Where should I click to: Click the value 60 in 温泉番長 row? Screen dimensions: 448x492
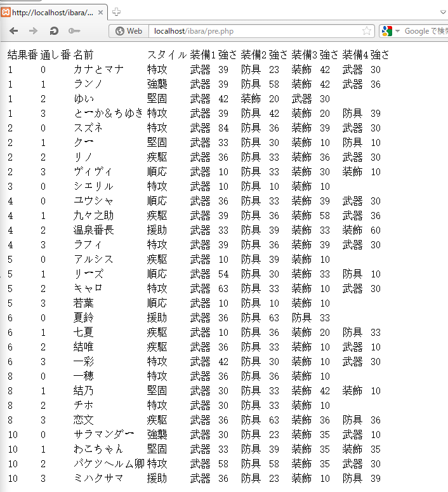pyautogui.click(x=376, y=230)
